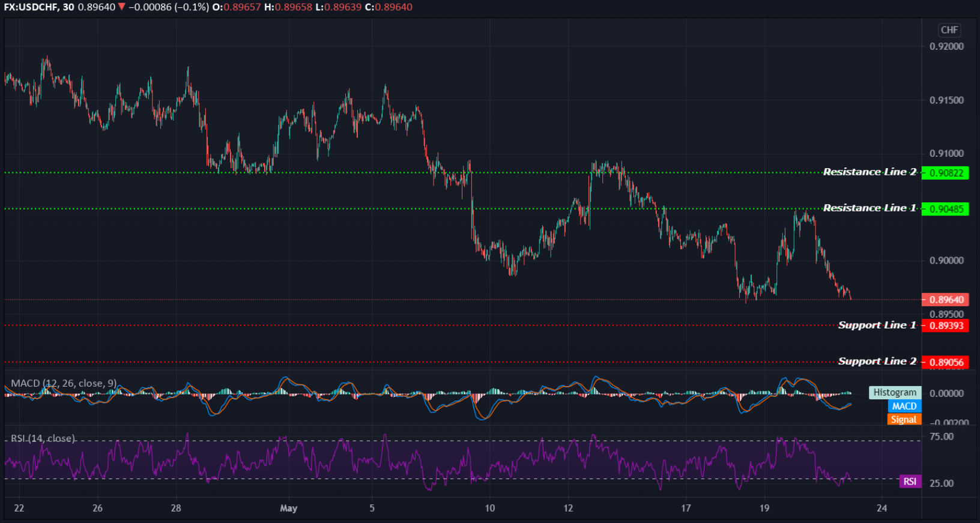Image resolution: width=980 pixels, height=523 pixels.
Task: Click the Histogram series label
Action: [895, 392]
